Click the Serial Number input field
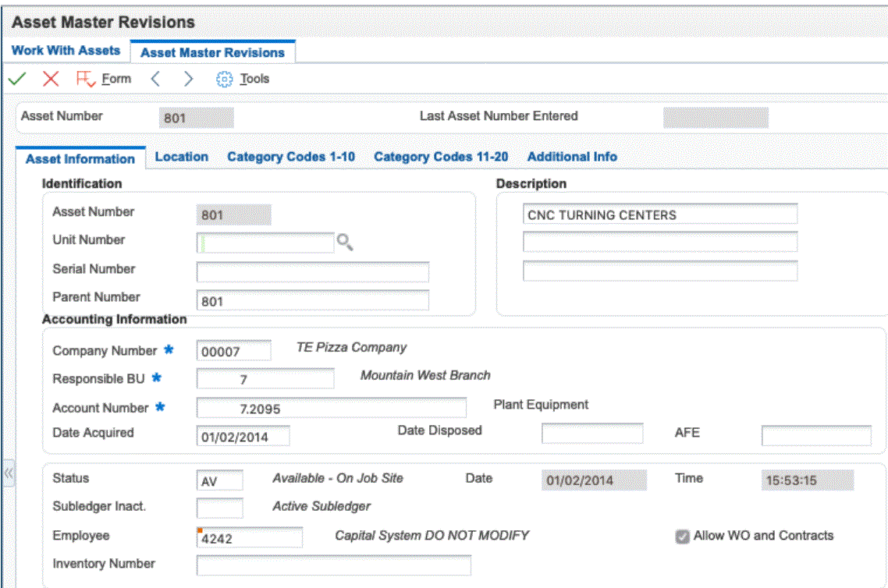Viewport: 888px width, 588px height. [x=312, y=272]
